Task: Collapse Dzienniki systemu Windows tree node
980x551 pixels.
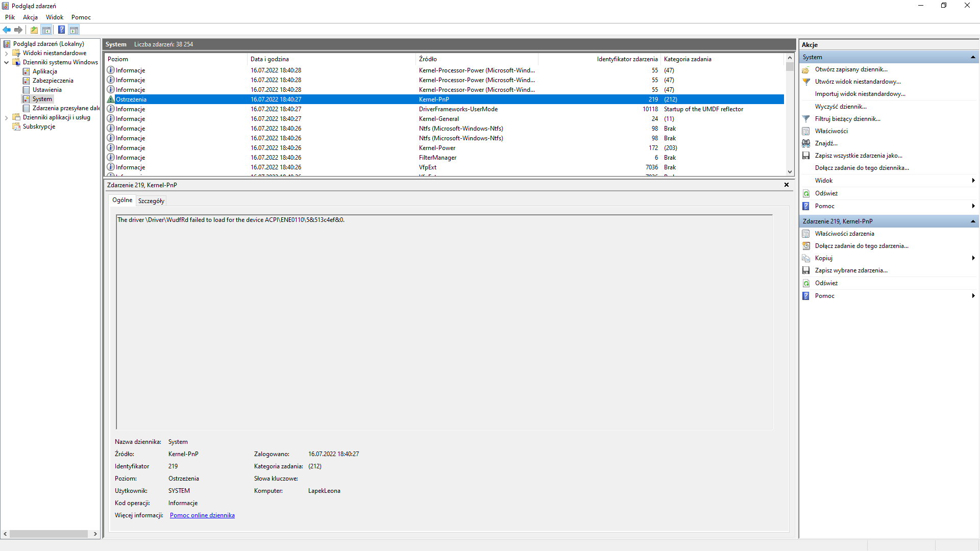Action: point(6,62)
